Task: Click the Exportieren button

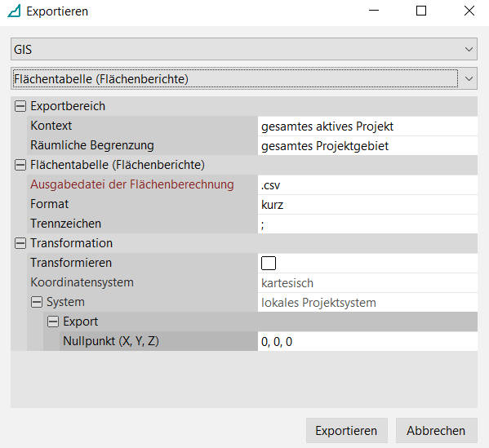Action: (x=346, y=431)
